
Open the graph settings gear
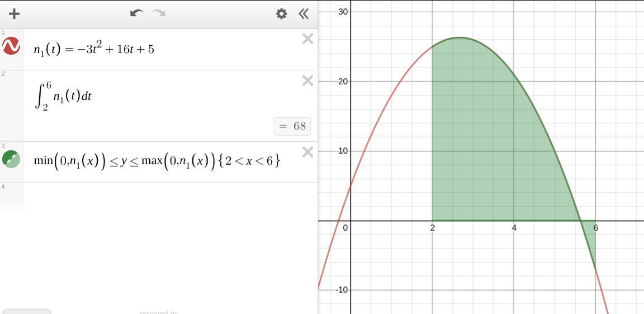281,14
